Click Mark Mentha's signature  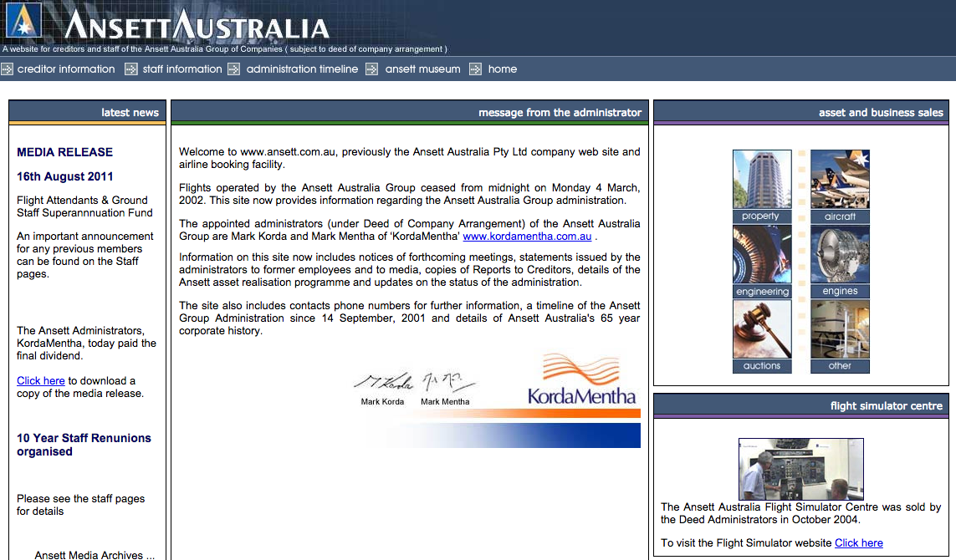447,381
